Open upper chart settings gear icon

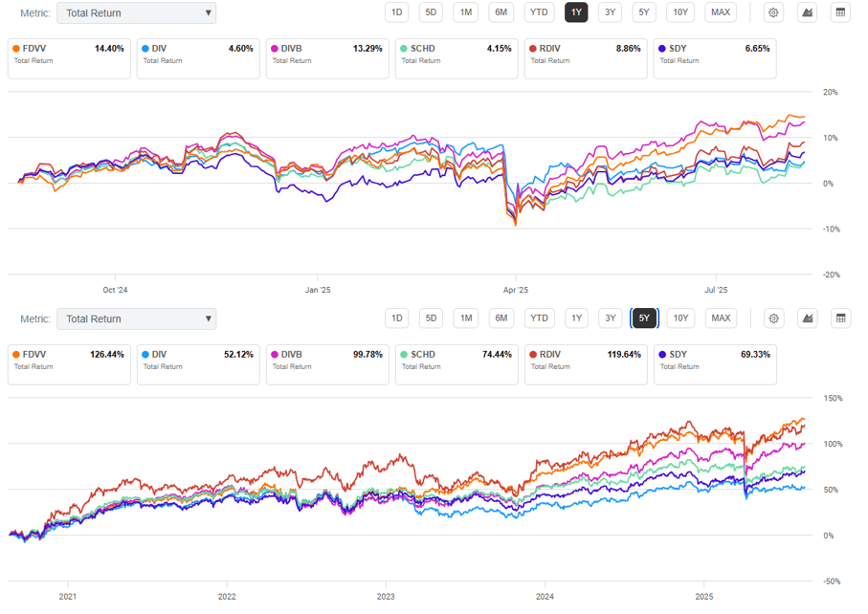pos(774,12)
